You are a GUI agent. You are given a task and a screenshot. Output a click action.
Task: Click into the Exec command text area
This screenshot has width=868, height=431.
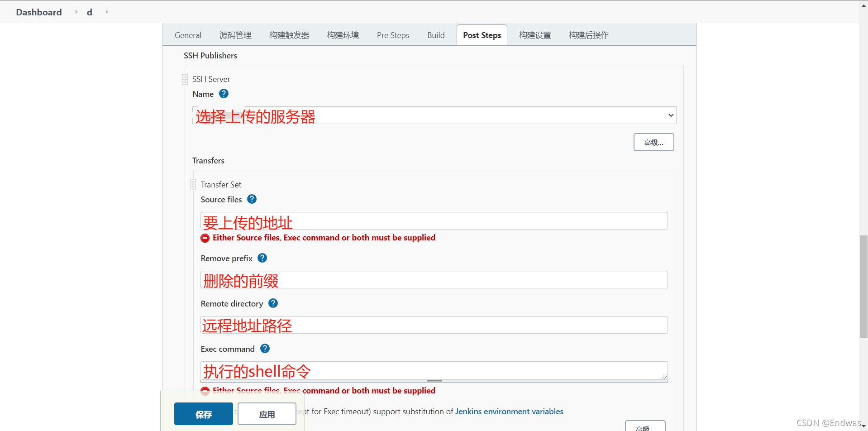434,370
